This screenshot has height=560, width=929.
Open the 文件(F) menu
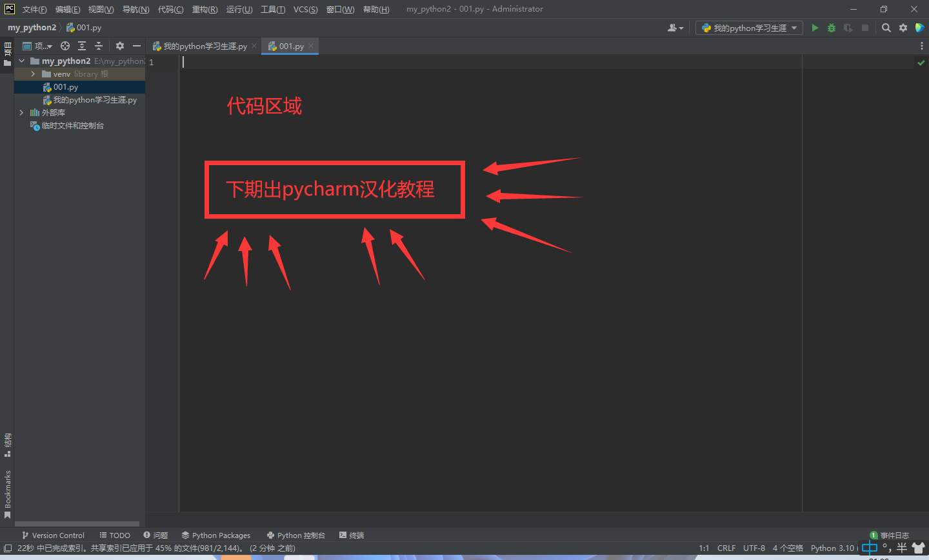coord(35,9)
